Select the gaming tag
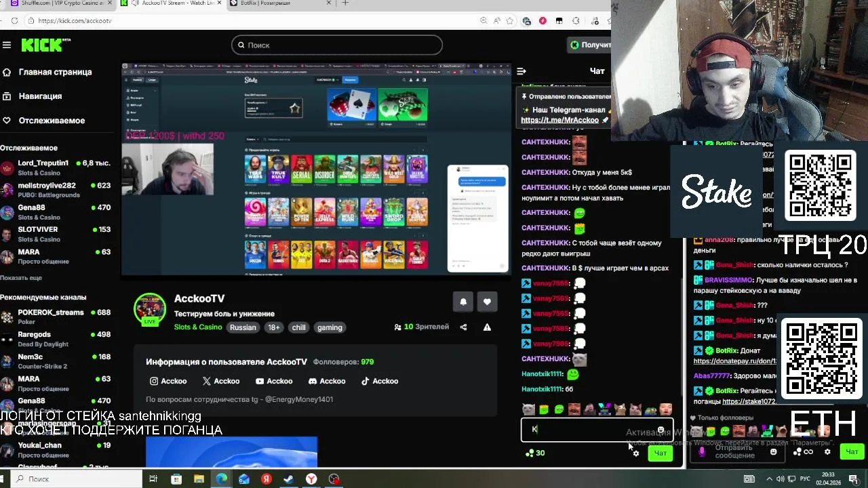This screenshot has width=868, height=488. click(330, 327)
